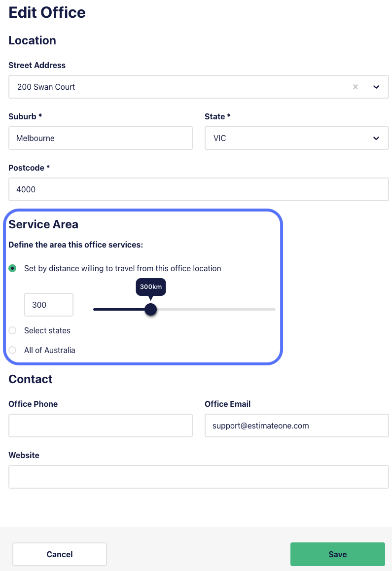The width and height of the screenshot is (392, 571).
Task: Click the 300km slider tooltip bubble
Action: coord(151,287)
